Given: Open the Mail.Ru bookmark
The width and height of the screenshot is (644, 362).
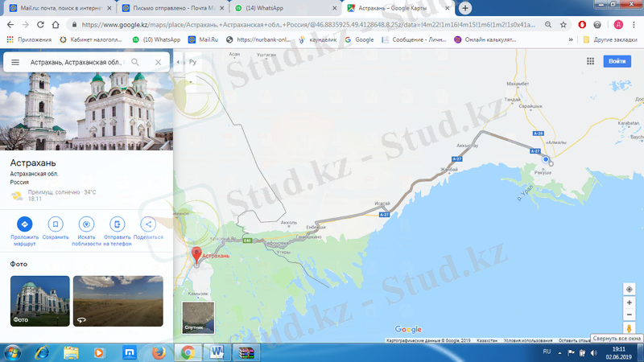Looking at the screenshot, I should pos(204,39).
